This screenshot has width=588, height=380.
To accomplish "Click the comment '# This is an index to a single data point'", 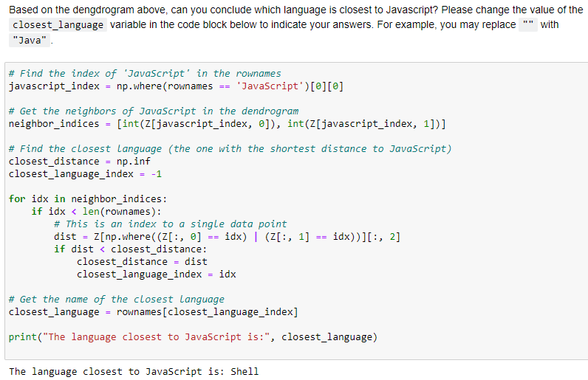I will click(170, 224).
